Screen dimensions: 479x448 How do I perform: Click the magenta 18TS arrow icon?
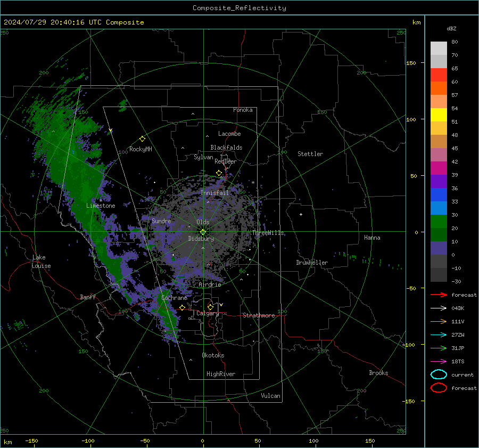439,362
